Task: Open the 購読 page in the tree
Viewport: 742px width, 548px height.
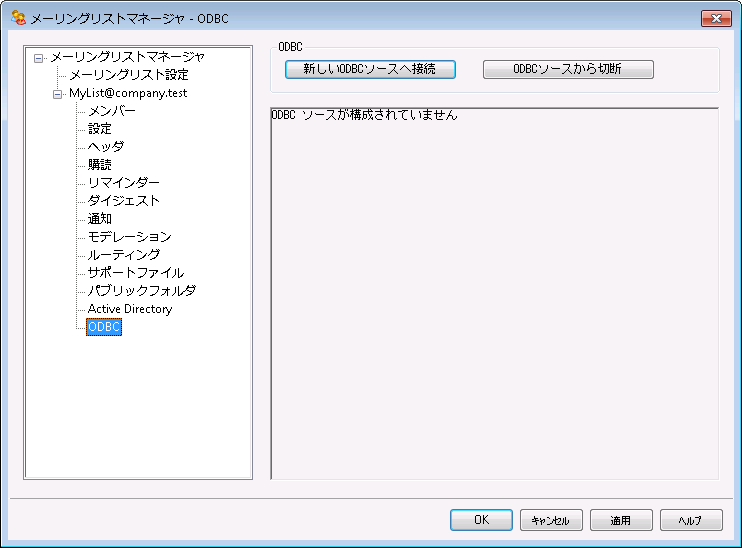Action: click(x=99, y=165)
